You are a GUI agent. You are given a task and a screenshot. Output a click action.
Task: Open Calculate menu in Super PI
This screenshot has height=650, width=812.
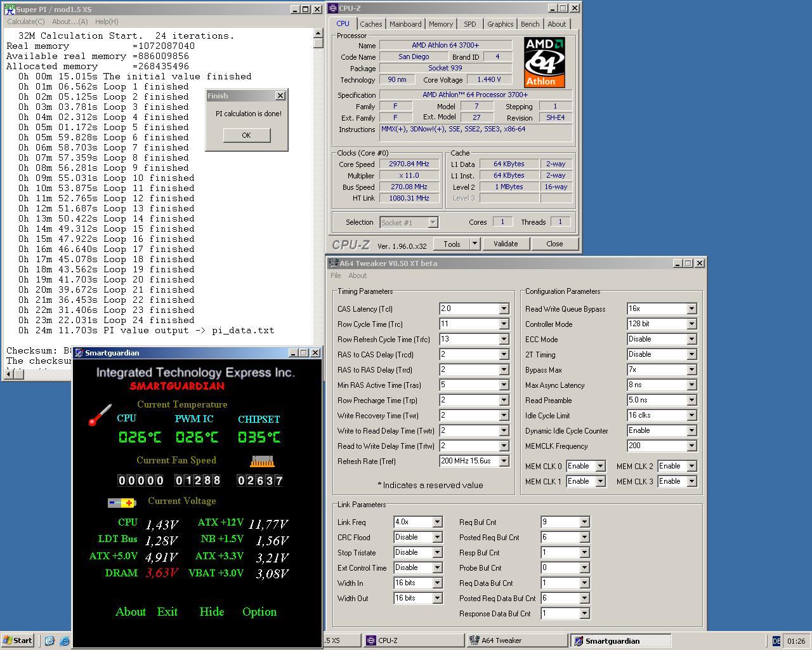click(25, 22)
